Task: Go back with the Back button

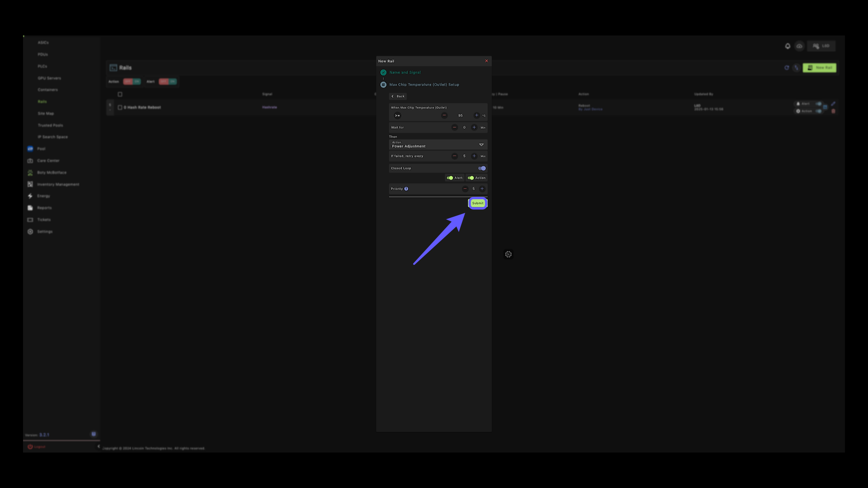Action: click(x=398, y=96)
